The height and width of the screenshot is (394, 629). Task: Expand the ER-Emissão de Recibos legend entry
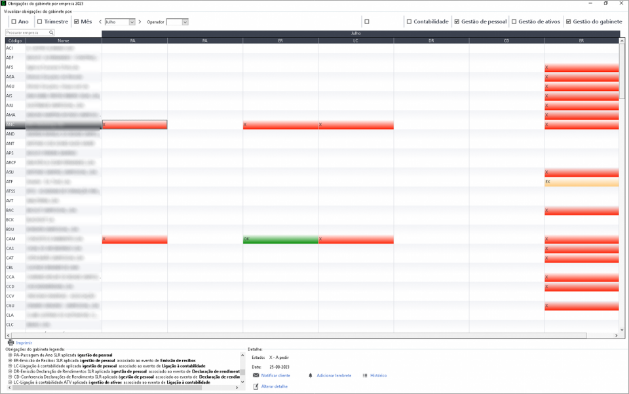[10, 361]
